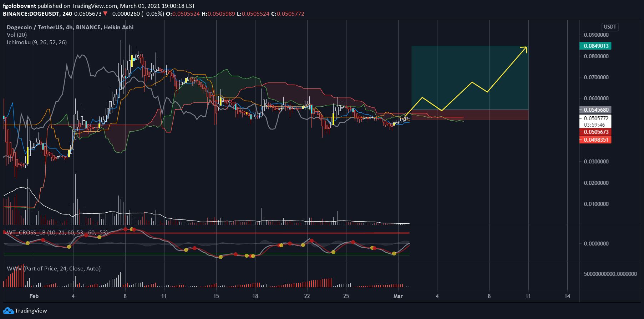Screen dimensions: 644x319
Task: Click the green 0.0849013 target price label
Action: [x=595, y=46]
